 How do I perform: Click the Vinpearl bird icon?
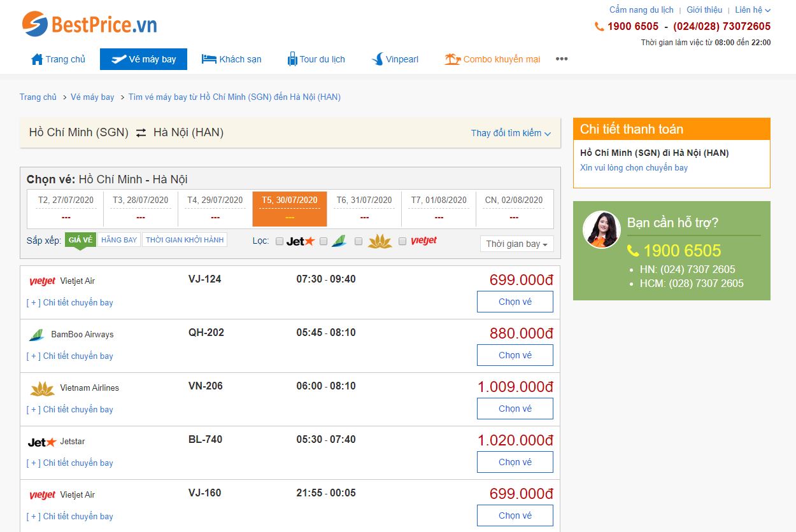(x=377, y=59)
